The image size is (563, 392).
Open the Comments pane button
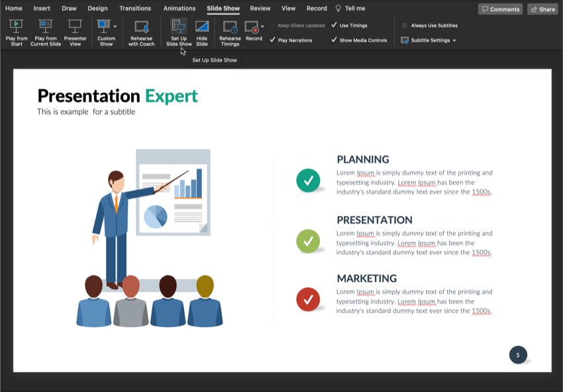point(500,9)
